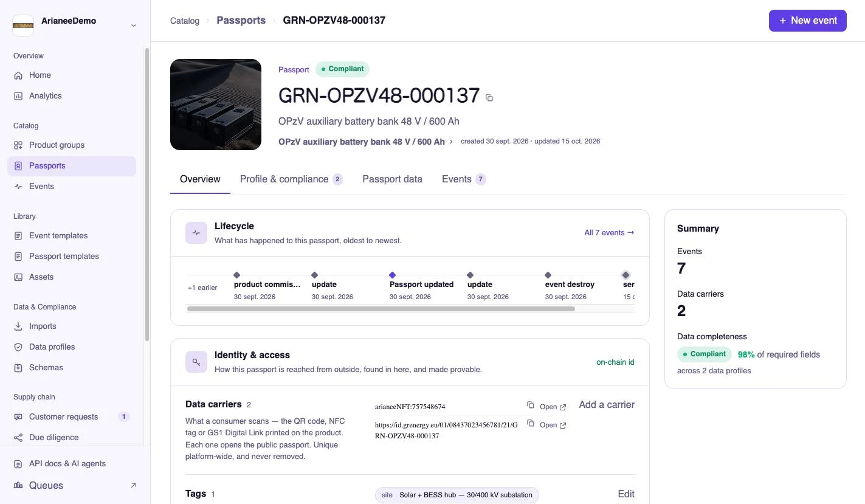Viewport: 865px width, 504px height.
Task: Open the Assets library icon
Action: [18, 277]
